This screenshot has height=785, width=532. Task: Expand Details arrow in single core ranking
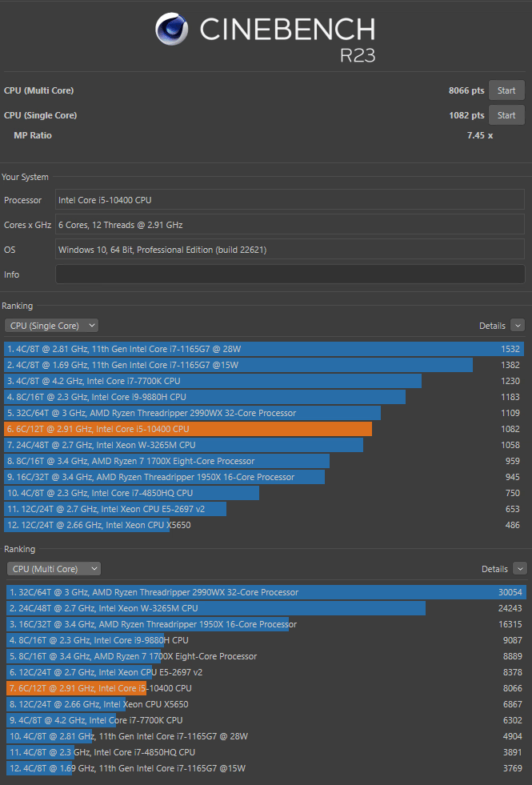tap(518, 326)
